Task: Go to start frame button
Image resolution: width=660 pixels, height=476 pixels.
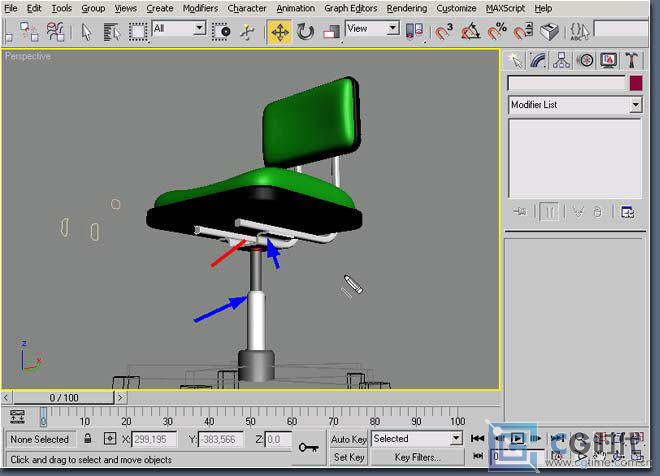Action: coord(477,439)
